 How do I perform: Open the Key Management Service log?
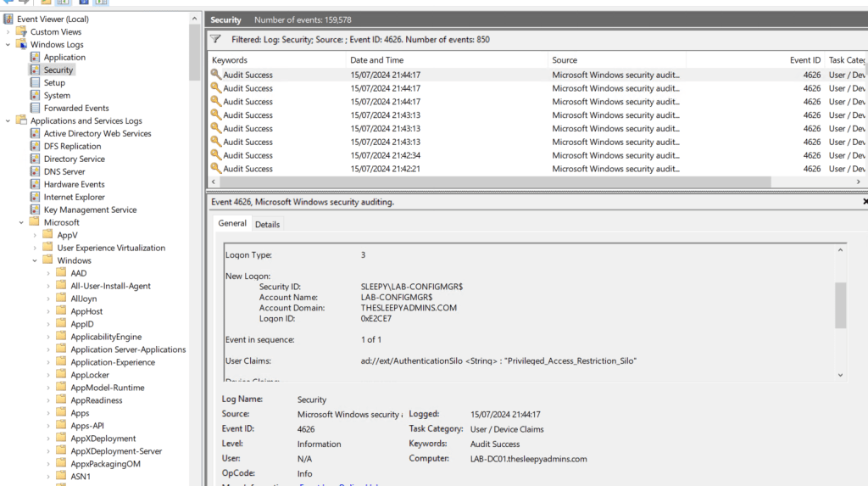click(x=90, y=209)
